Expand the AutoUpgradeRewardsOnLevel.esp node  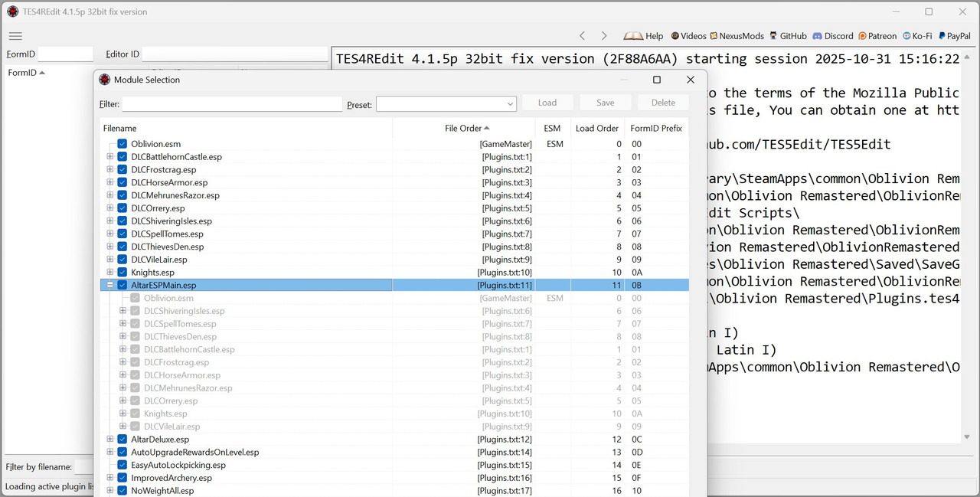[x=110, y=452]
